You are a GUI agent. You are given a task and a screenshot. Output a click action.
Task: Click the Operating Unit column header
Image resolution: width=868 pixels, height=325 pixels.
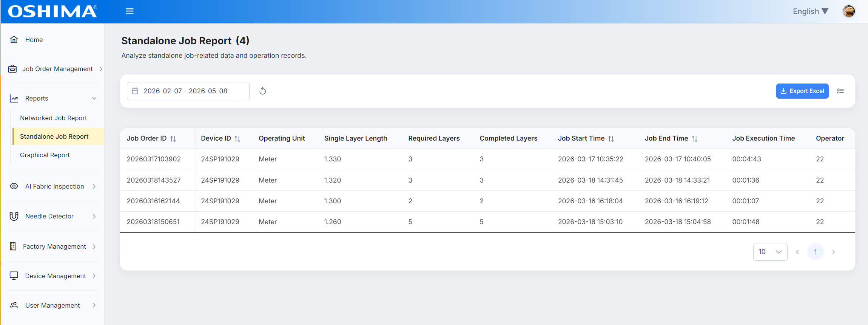click(282, 138)
